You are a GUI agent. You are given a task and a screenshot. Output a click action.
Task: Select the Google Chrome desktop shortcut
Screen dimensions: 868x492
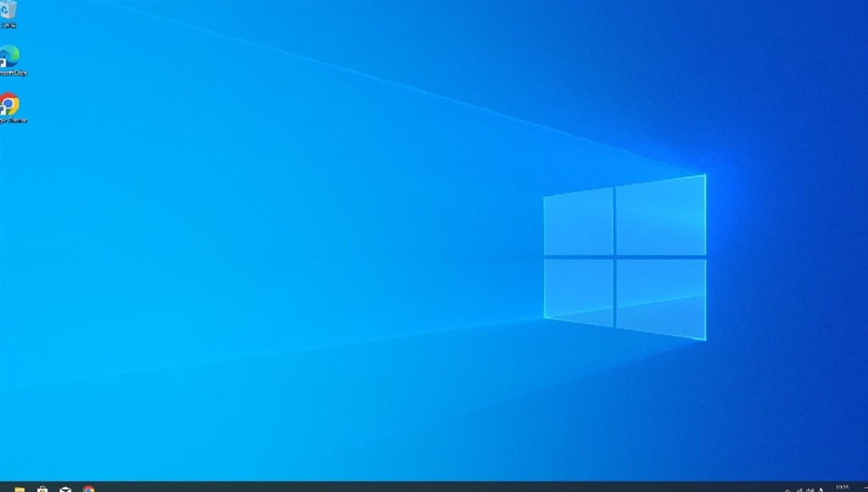[10, 108]
